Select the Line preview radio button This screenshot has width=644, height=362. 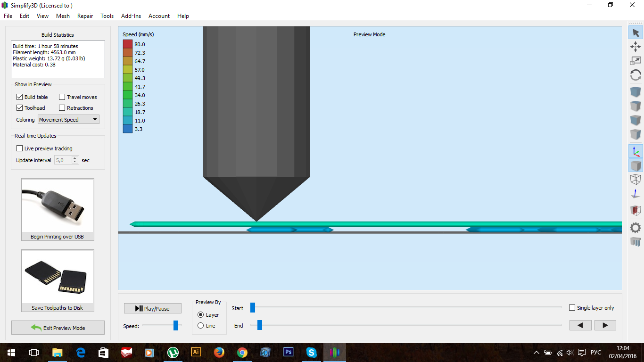pyautogui.click(x=201, y=326)
